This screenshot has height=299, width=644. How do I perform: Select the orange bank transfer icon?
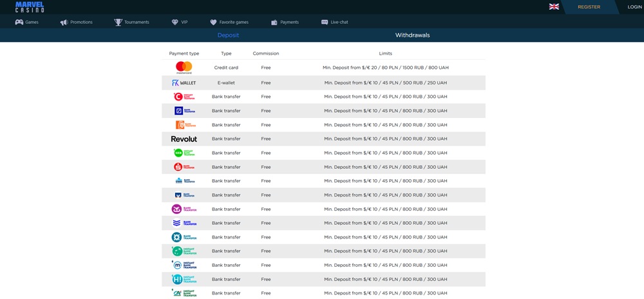pyautogui.click(x=184, y=125)
